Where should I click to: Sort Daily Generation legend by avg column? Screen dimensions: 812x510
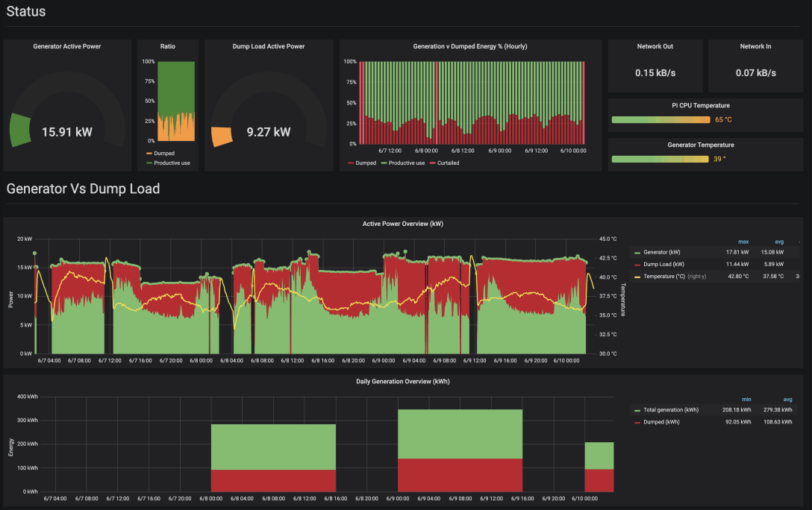pos(787,400)
